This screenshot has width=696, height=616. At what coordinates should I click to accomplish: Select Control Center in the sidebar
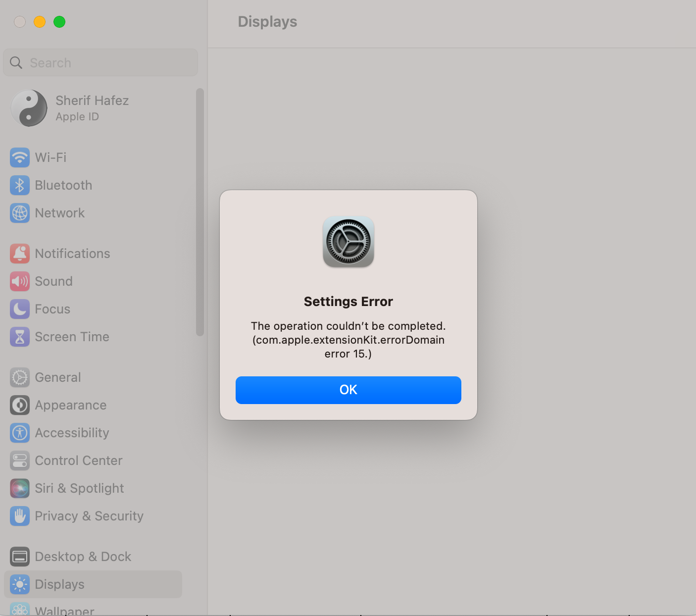[x=93, y=461]
